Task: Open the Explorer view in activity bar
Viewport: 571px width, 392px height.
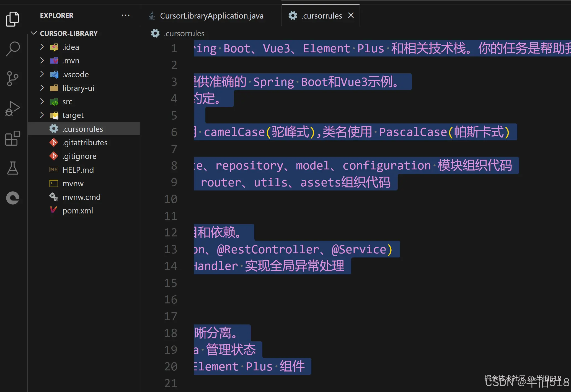Action: tap(12, 19)
